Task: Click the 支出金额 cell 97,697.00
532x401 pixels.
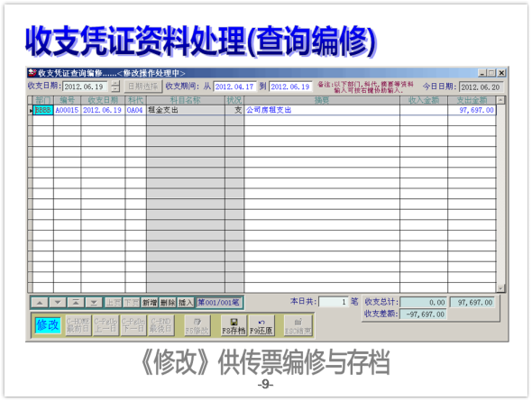Action: coord(472,110)
